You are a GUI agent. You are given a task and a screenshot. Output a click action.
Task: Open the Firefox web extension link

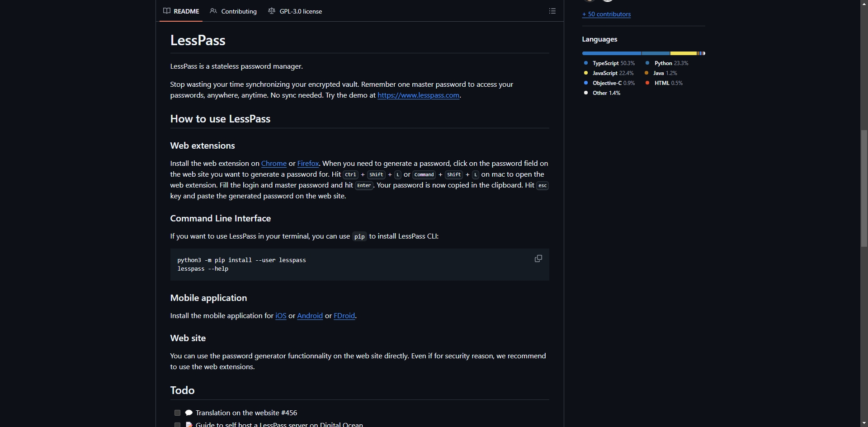click(308, 164)
